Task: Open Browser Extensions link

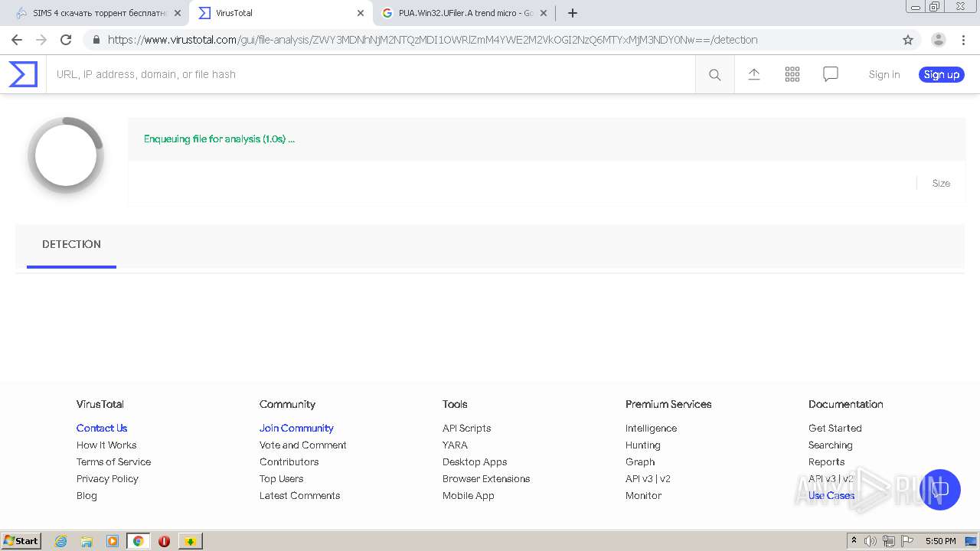Action: pos(486,479)
